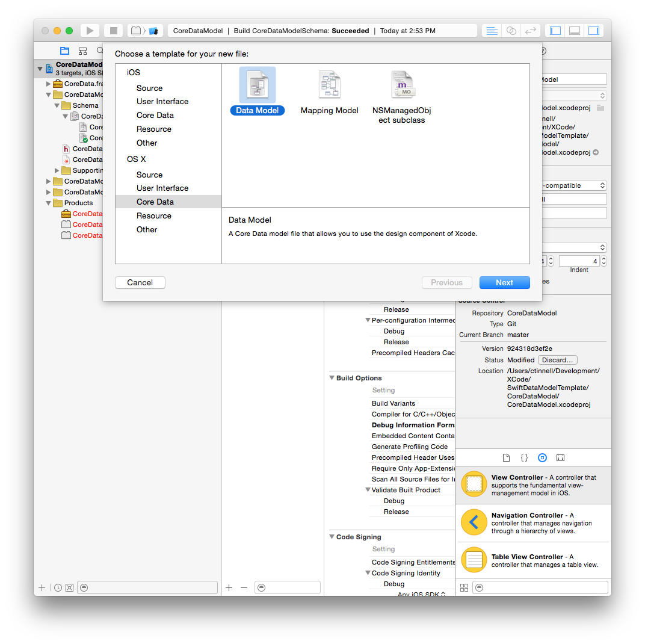Click the Previous button
This screenshot has height=644, width=645.
[446, 283]
